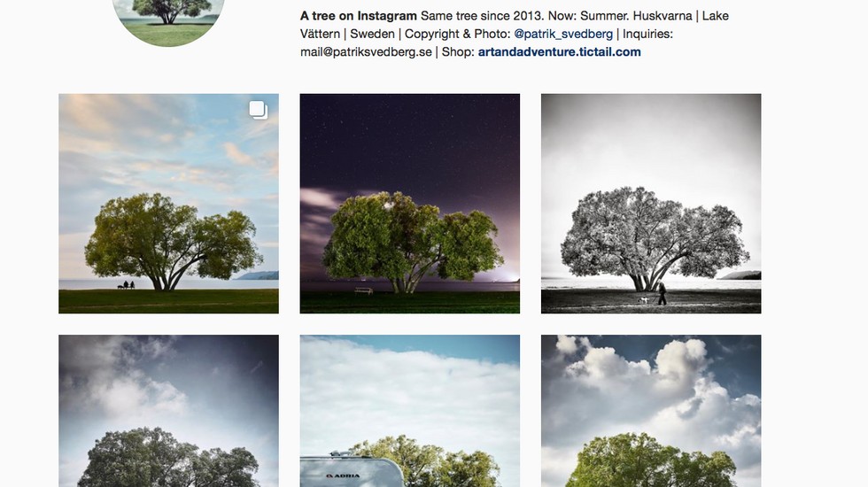Click the "Copyright & Photo:" label
This screenshot has width=868, height=487.
point(457,34)
